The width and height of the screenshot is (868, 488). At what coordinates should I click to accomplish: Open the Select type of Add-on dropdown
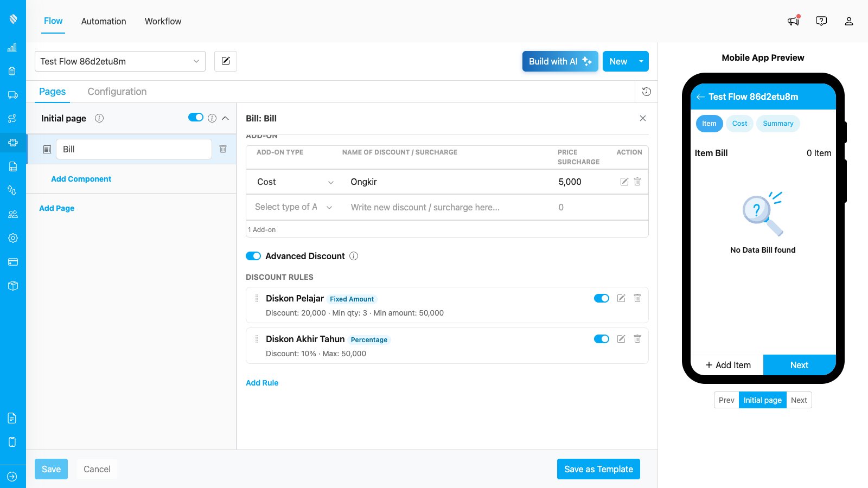pyautogui.click(x=293, y=207)
